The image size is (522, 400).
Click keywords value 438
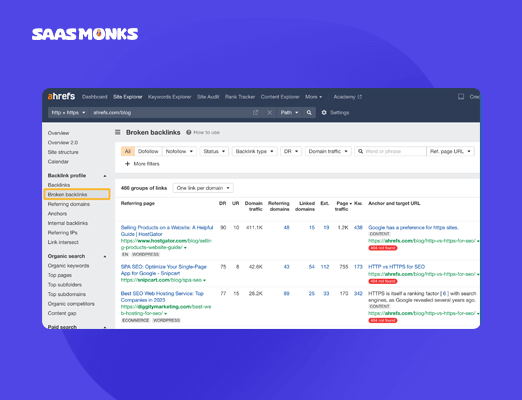point(358,228)
